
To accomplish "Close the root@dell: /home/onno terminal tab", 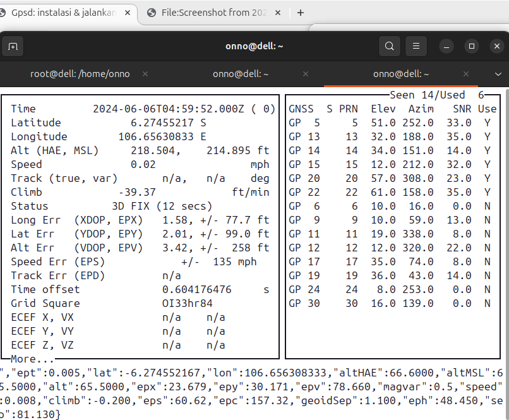I will coord(145,74).
